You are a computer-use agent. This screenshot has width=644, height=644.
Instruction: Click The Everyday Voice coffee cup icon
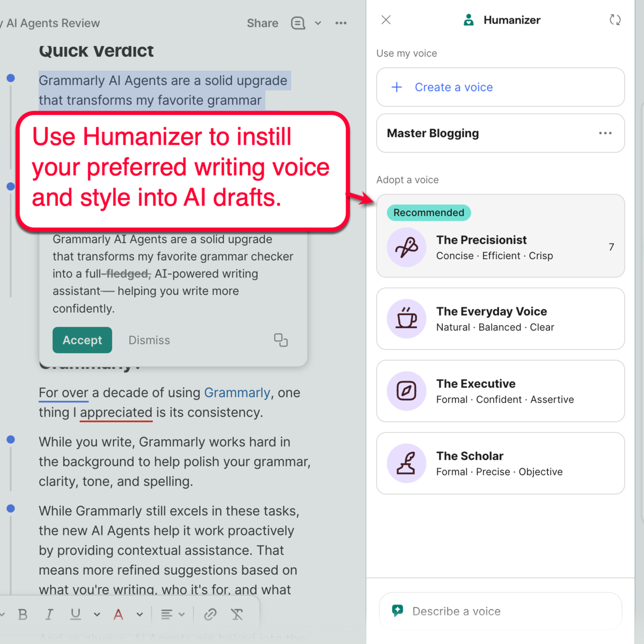tap(407, 319)
